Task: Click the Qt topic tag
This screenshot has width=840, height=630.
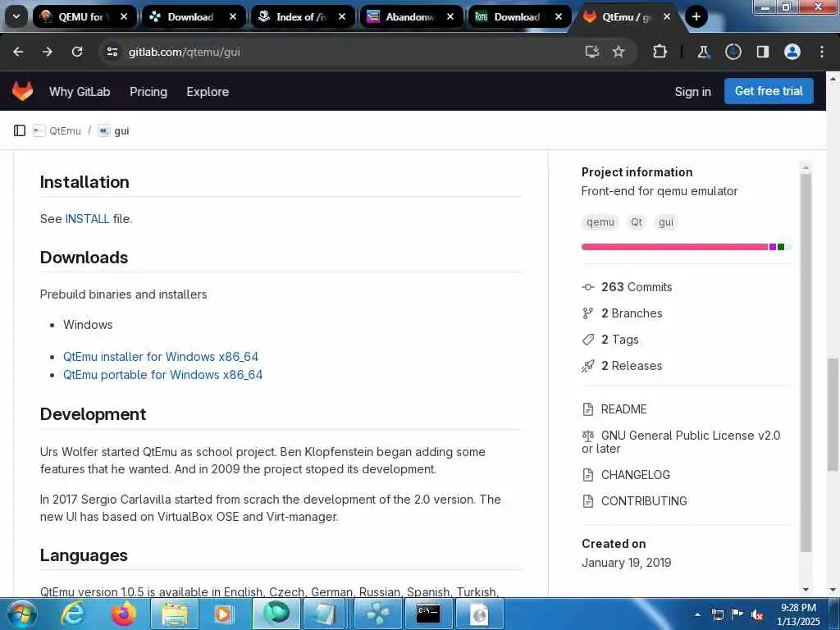Action: pyautogui.click(x=637, y=221)
